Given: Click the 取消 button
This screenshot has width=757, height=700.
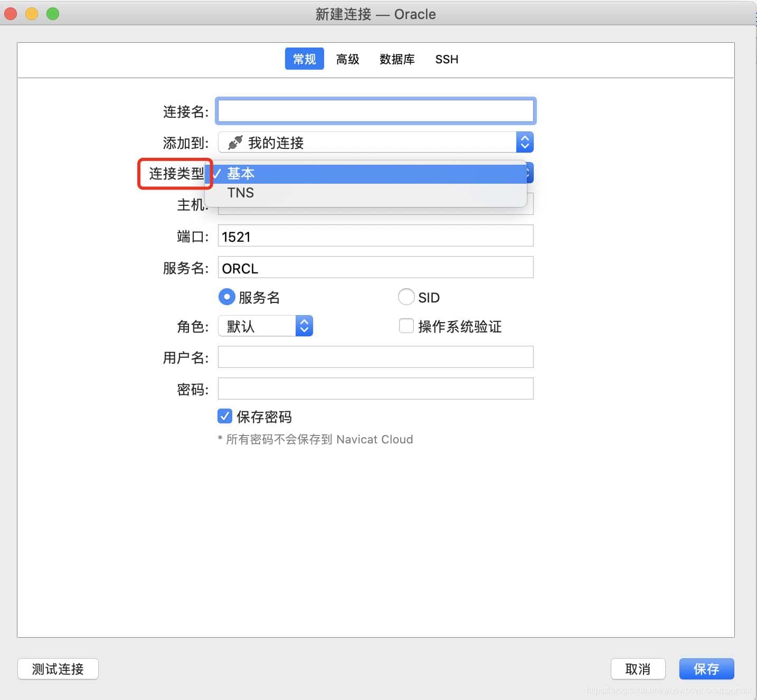Looking at the screenshot, I should click(638, 669).
